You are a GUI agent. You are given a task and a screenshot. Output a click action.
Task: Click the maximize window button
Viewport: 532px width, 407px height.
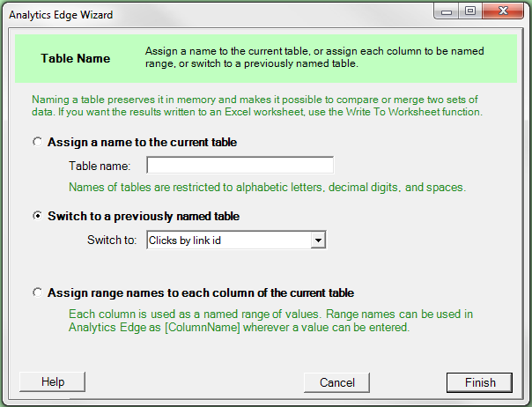pos(470,12)
